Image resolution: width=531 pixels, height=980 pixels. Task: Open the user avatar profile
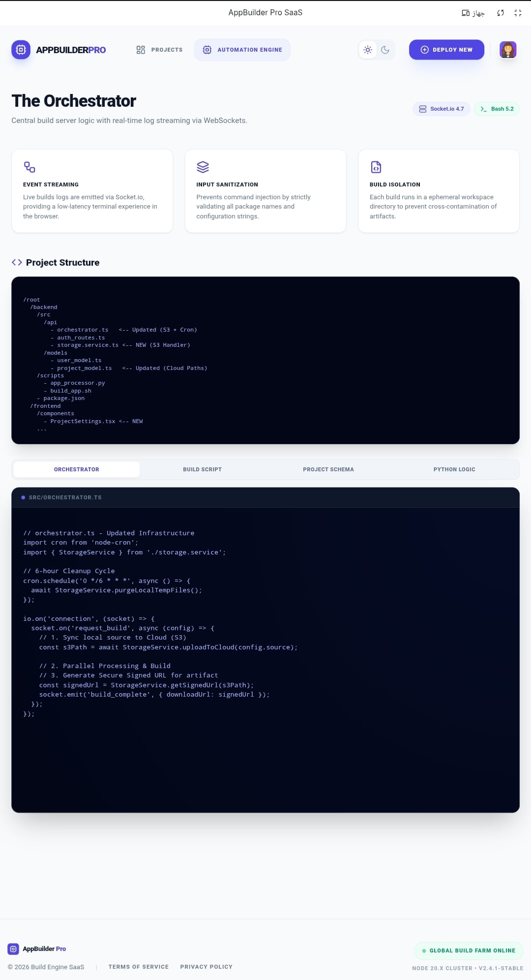click(x=508, y=50)
